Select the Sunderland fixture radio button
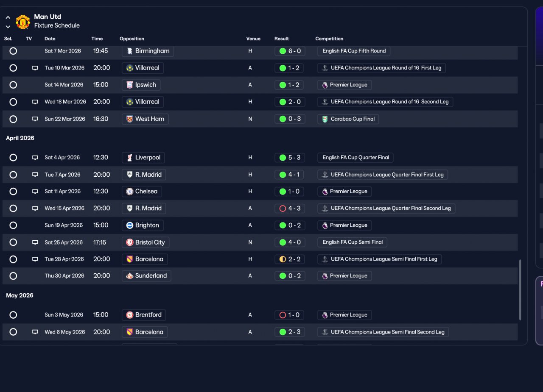Image resolution: width=543 pixels, height=392 pixels. [x=13, y=276]
